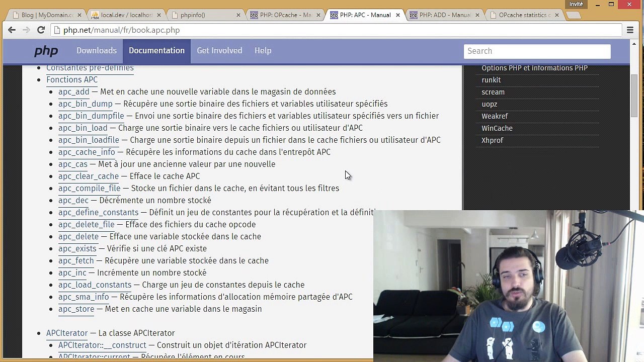
Task: Open the APCIterator class link
Action: tap(67, 333)
